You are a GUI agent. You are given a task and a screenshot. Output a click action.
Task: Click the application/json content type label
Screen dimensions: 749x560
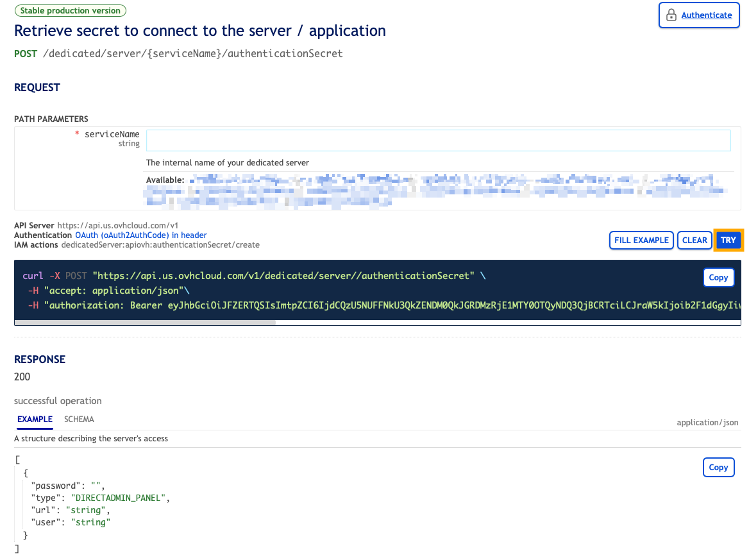(x=707, y=422)
